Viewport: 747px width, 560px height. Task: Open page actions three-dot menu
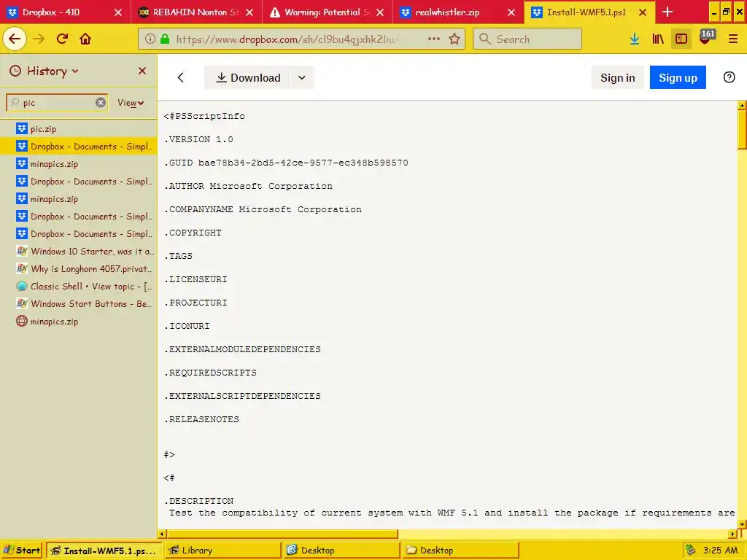pos(433,39)
